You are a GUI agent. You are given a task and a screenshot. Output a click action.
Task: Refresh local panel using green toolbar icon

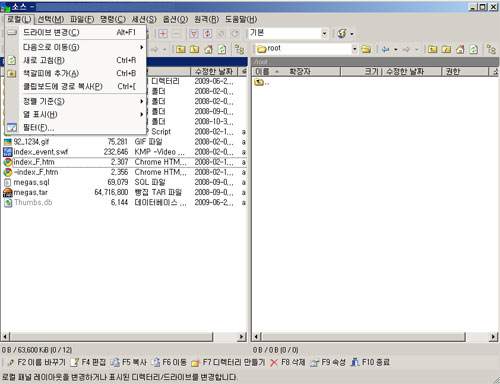[222, 50]
